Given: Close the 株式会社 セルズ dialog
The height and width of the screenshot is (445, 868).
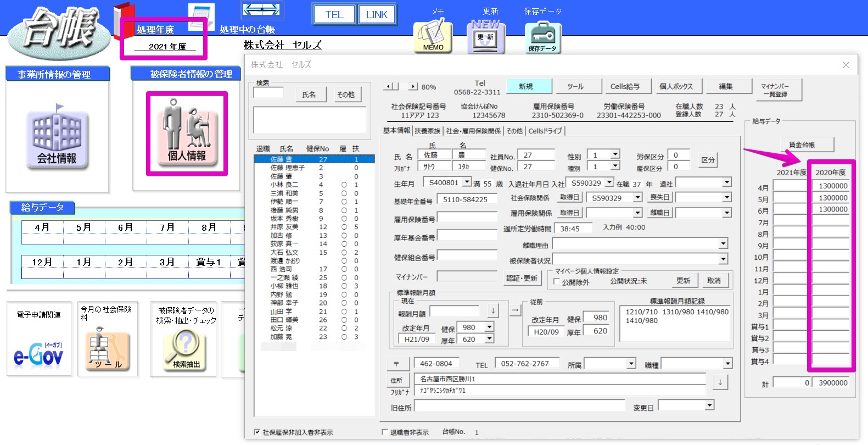Looking at the screenshot, I should pyautogui.click(x=846, y=65).
